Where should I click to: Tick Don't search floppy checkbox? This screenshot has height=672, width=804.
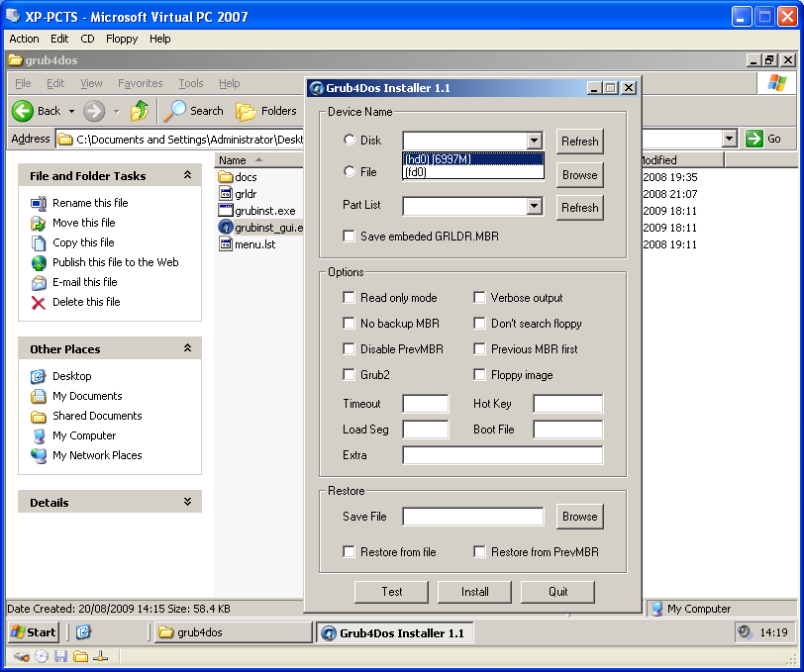(479, 323)
